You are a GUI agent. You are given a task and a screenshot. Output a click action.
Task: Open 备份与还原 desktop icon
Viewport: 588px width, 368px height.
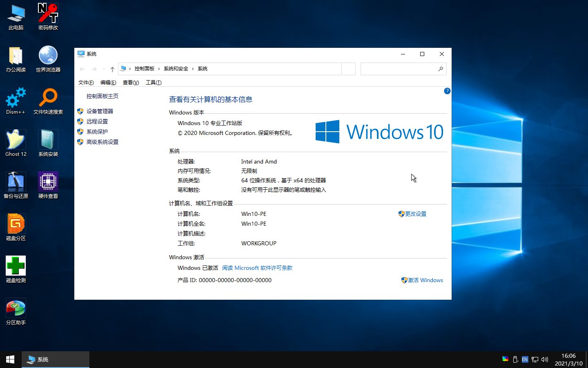pos(16,186)
